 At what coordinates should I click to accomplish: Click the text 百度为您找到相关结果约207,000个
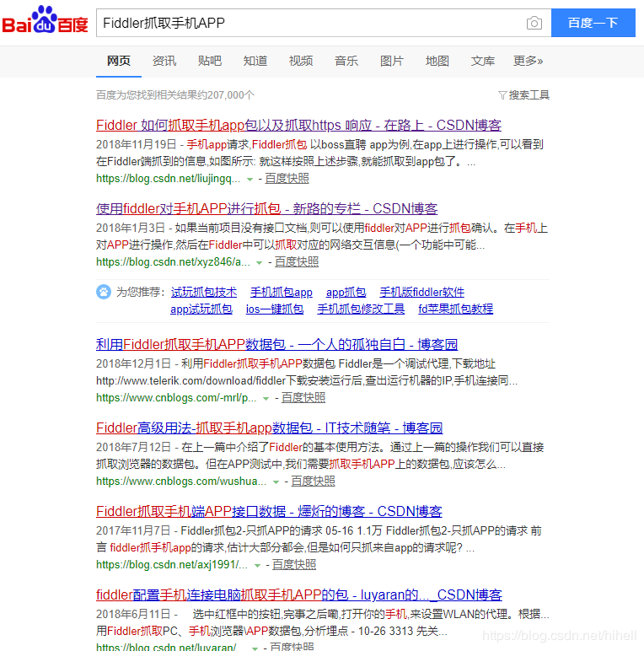(175, 95)
